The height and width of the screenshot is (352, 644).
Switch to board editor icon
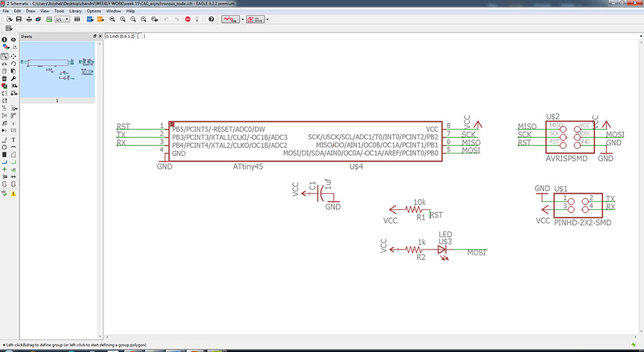[x=50, y=19]
